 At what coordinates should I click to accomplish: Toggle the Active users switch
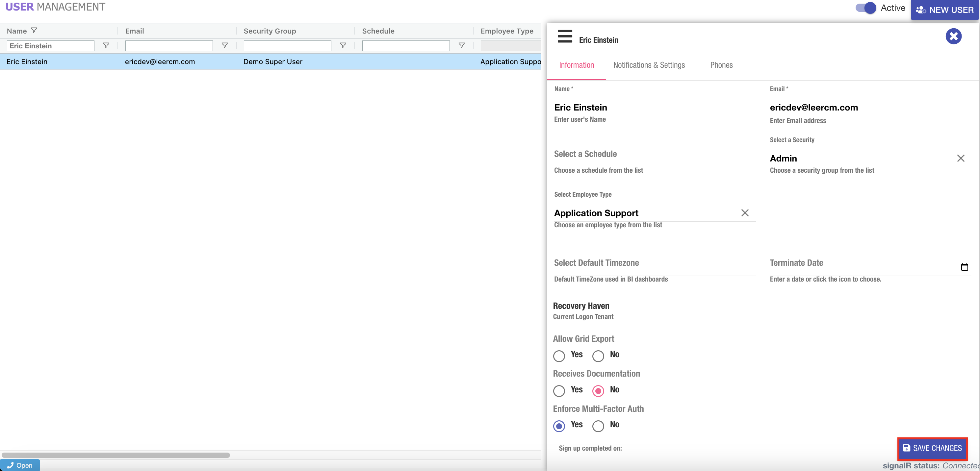865,8
